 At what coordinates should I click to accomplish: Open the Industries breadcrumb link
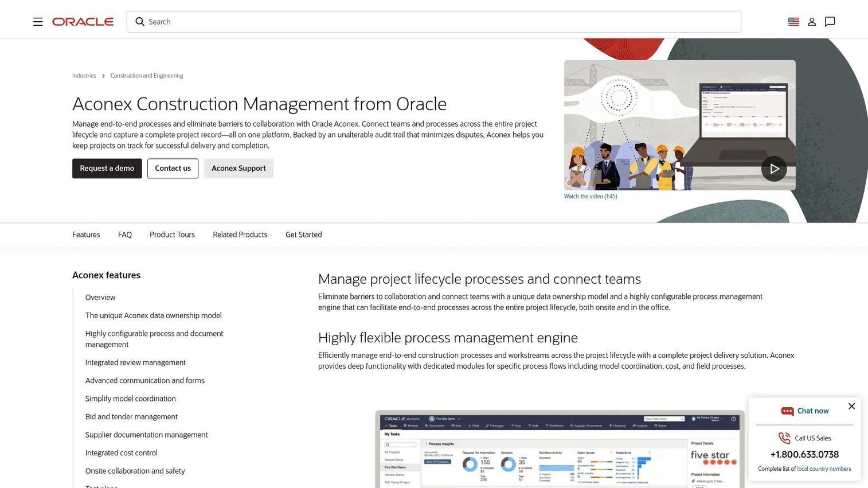coord(84,76)
